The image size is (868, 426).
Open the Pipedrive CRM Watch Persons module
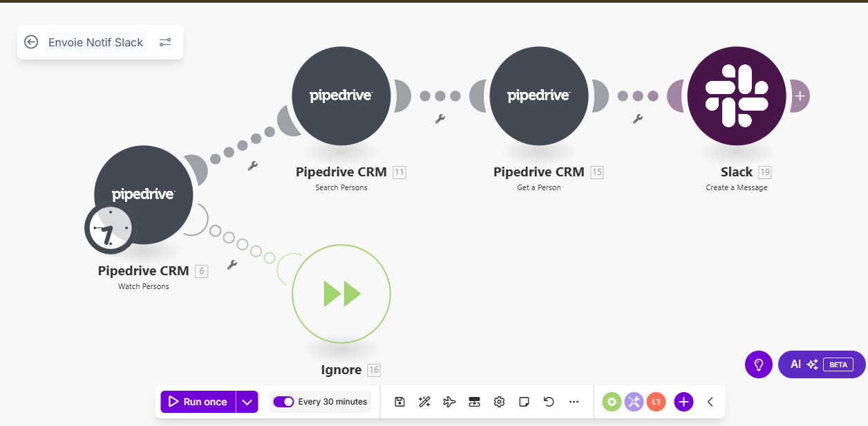[x=144, y=194]
